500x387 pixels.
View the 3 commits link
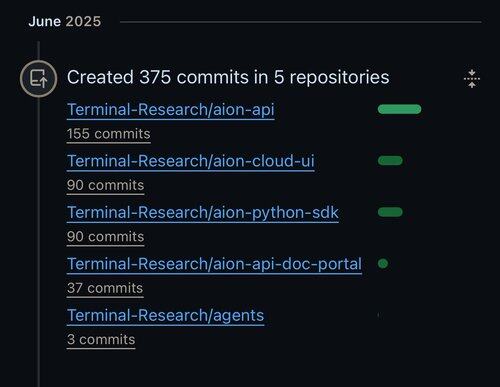[101, 340]
